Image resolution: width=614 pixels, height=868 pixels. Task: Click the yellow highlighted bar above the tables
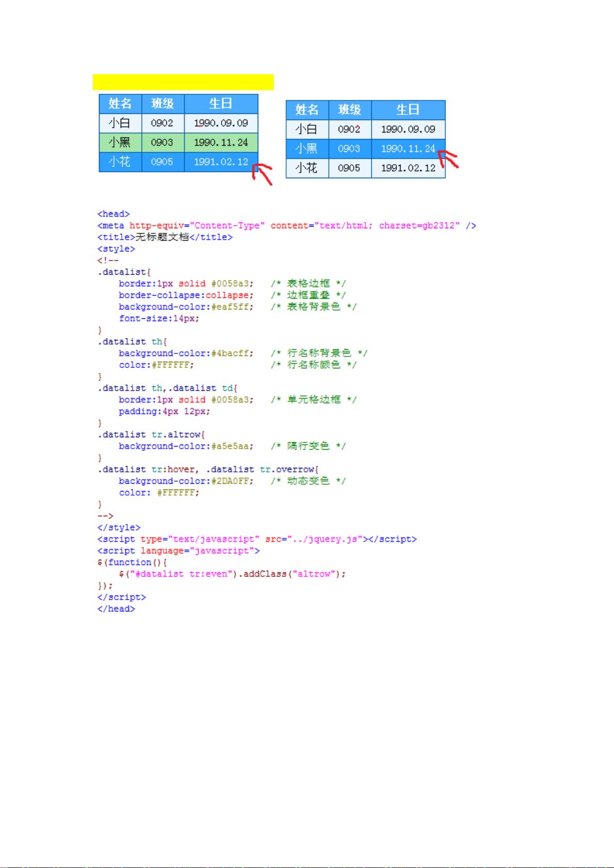[x=183, y=82]
